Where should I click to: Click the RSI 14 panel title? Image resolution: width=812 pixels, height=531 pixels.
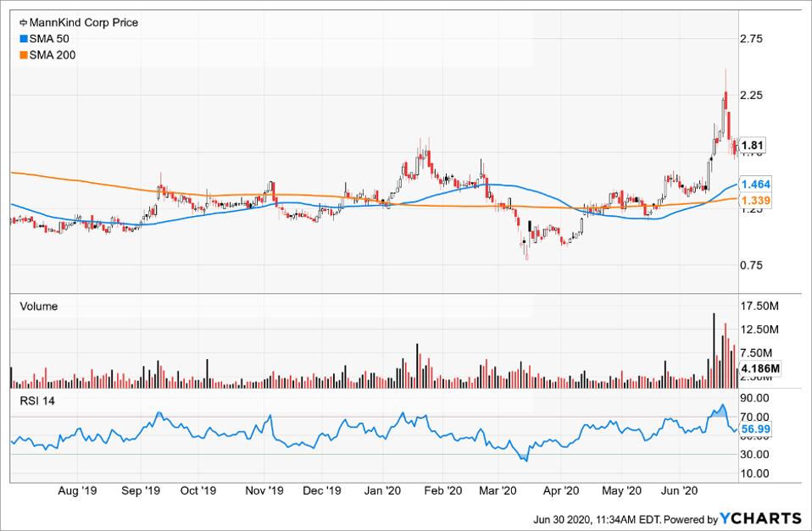[x=37, y=401]
